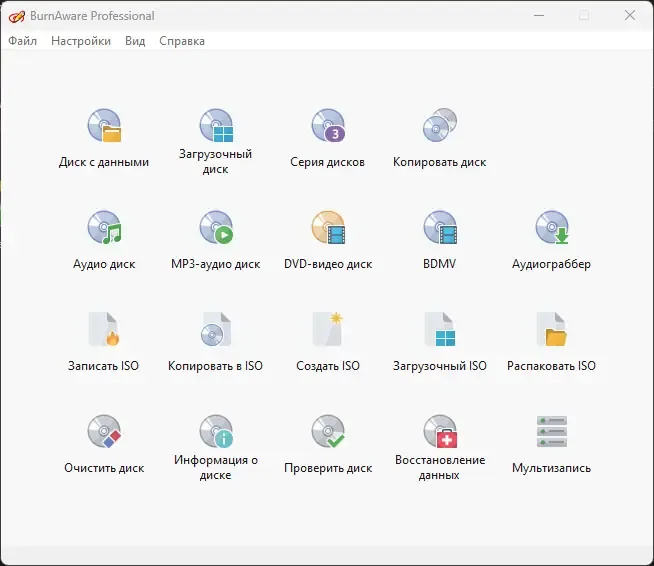Launch the Мультизапись drives icon
Image resolution: width=654 pixels, height=566 pixels.
pos(551,431)
